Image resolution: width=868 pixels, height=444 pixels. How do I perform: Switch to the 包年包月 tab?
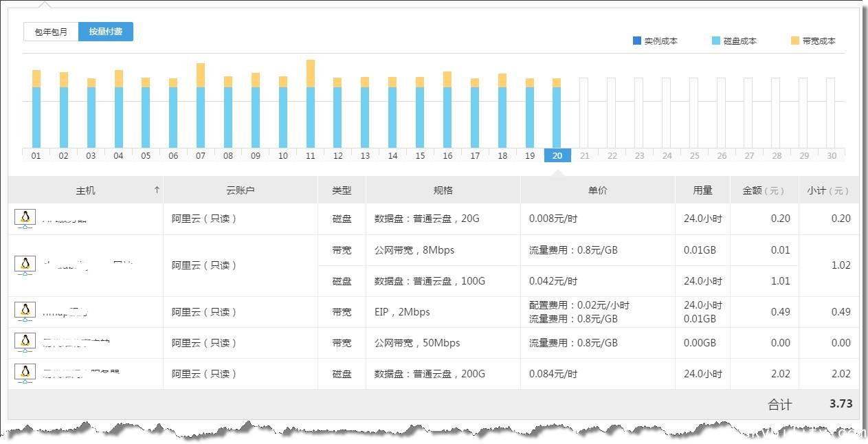[51, 32]
